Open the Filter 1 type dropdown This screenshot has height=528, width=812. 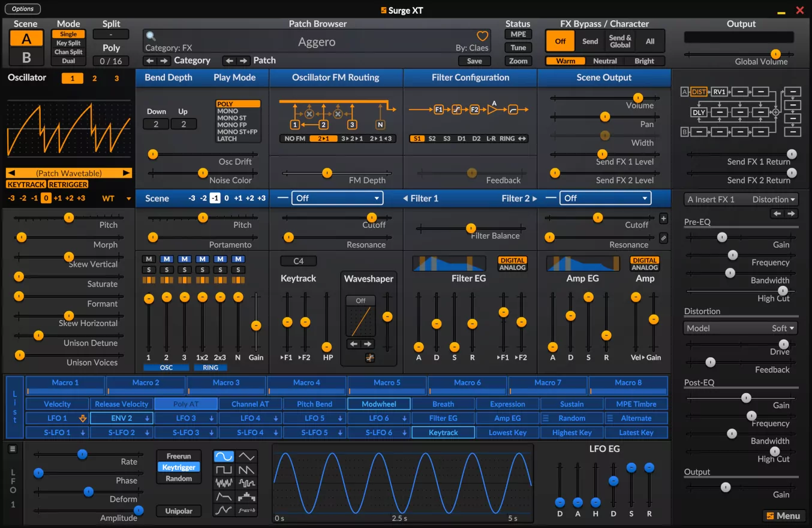point(337,198)
